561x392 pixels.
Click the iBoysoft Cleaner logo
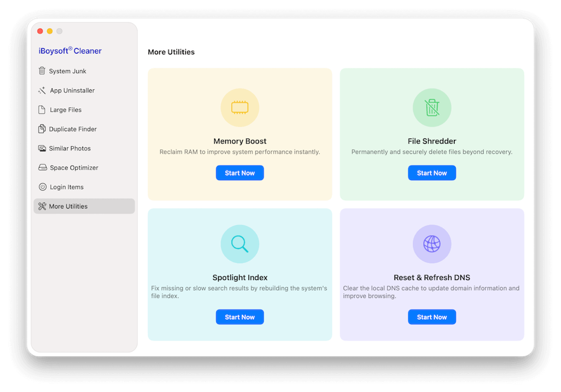[70, 51]
